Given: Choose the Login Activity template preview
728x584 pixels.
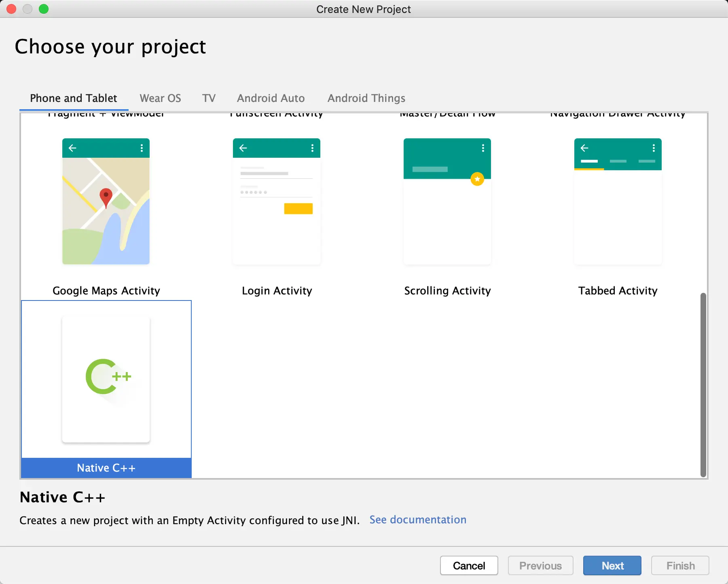Looking at the screenshot, I should (x=277, y=201).
